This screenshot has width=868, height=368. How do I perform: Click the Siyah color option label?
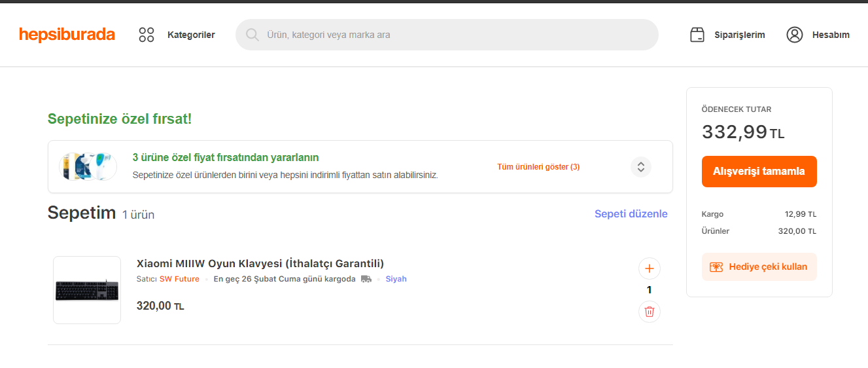coord(396,279)
